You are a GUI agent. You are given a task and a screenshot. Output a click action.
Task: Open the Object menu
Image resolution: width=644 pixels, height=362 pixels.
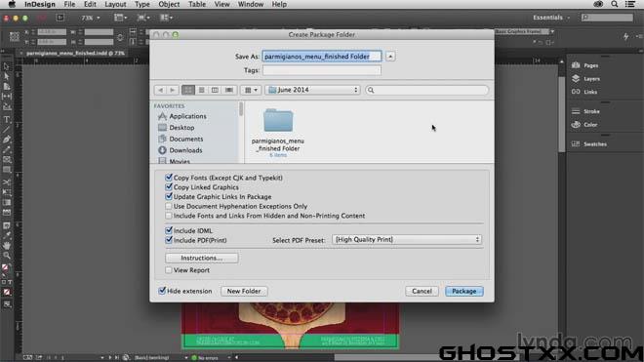pos(169,4)
